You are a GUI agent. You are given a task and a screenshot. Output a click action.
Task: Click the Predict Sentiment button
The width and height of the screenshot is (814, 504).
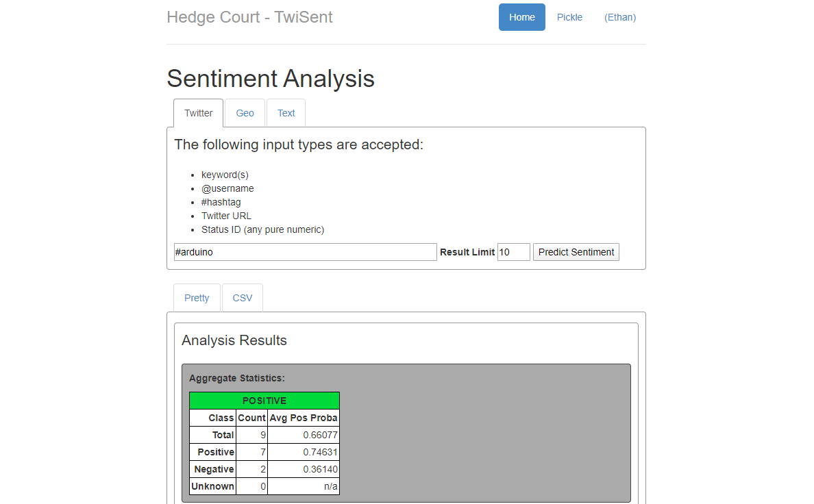[x=576, y=252]
